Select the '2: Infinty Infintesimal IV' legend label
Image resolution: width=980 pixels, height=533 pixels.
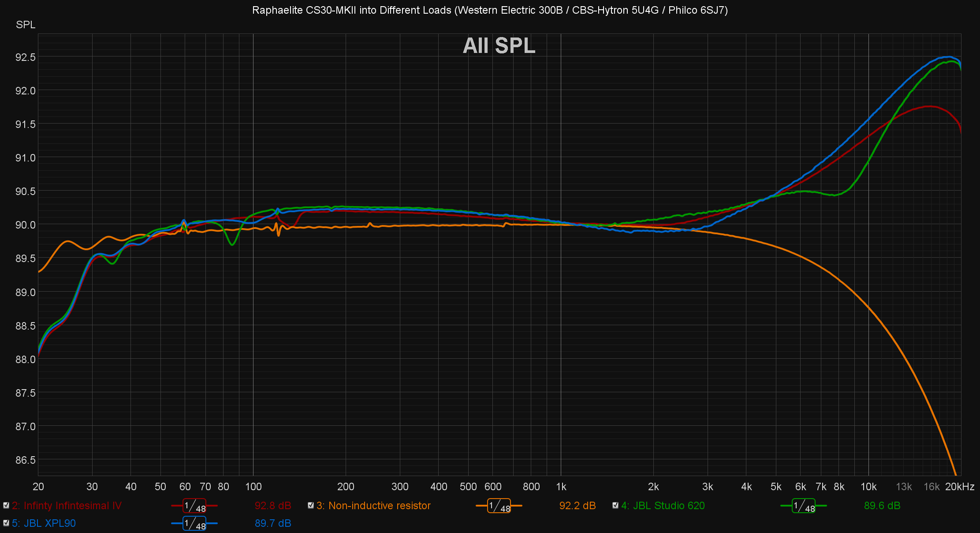(67, 506)
